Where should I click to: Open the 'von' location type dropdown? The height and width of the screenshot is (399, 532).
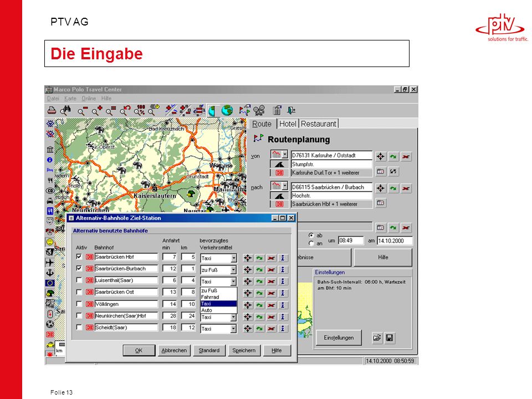[285, 155]
